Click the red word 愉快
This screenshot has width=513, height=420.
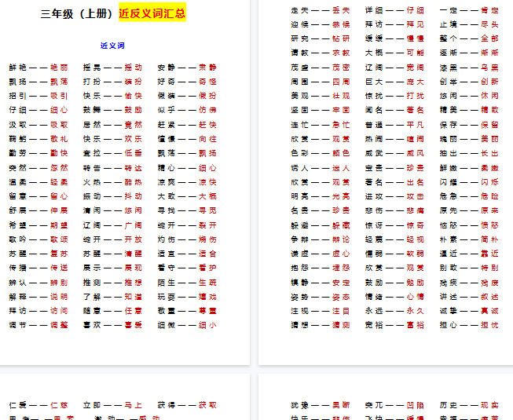tap(133, 96)
